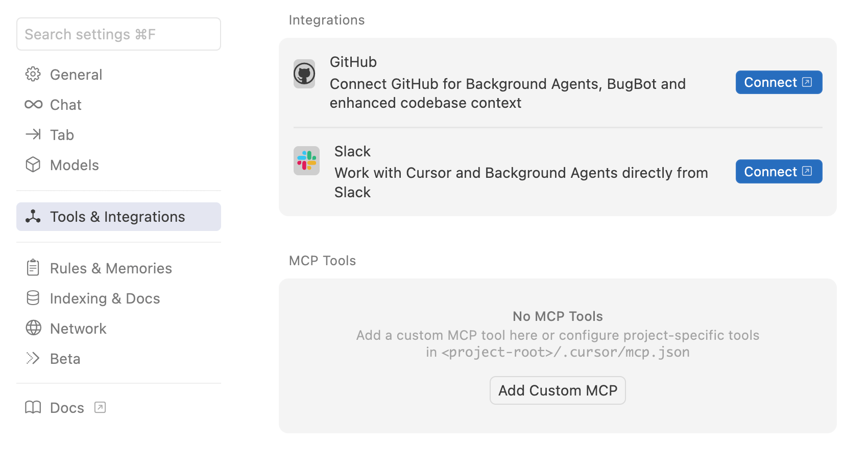This screenshot has width=868, height=465.
Task: Focus the Search settings field
Action: point(118,34)
